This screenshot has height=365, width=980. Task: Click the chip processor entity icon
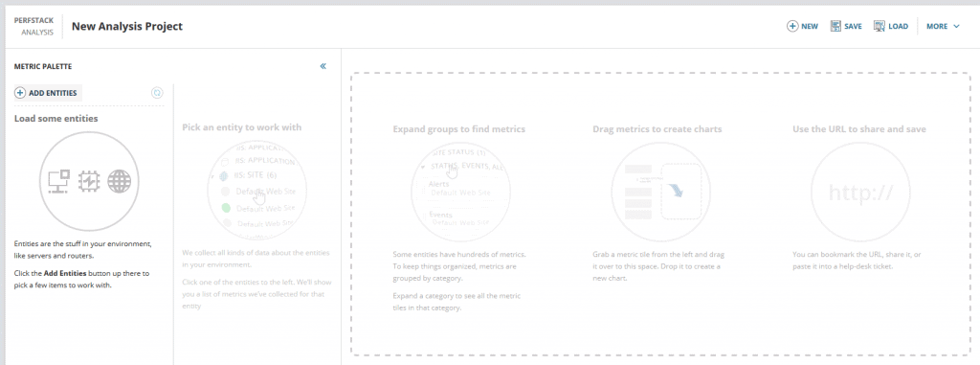[89, 182]
